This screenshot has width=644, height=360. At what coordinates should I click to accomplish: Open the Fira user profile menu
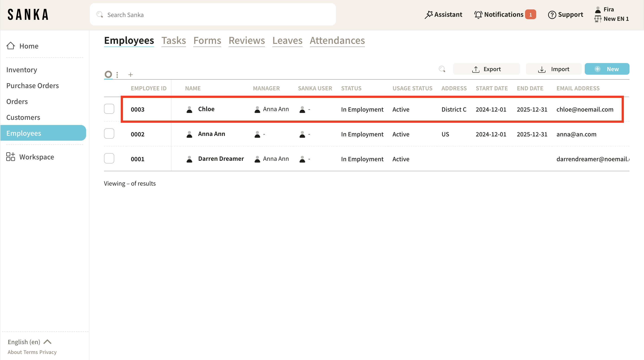coord(608,9)
